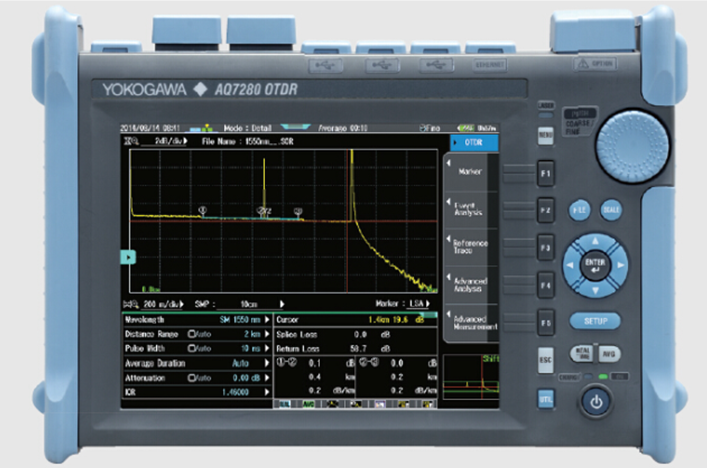This screenshot has width=707, height=468.
Task: Touch the first USB port symbol
Action: (x=326, y=66)
